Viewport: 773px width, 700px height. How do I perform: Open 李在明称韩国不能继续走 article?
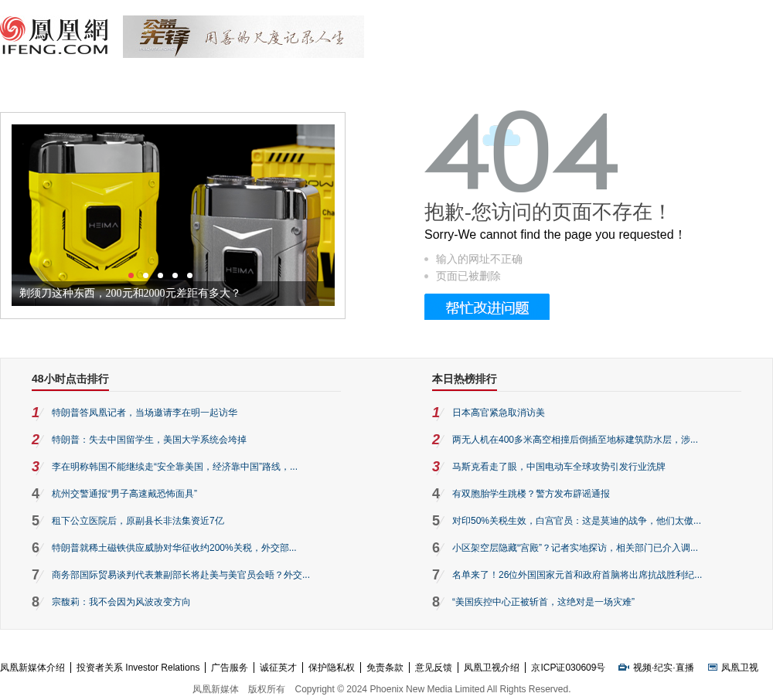point(175,467)
